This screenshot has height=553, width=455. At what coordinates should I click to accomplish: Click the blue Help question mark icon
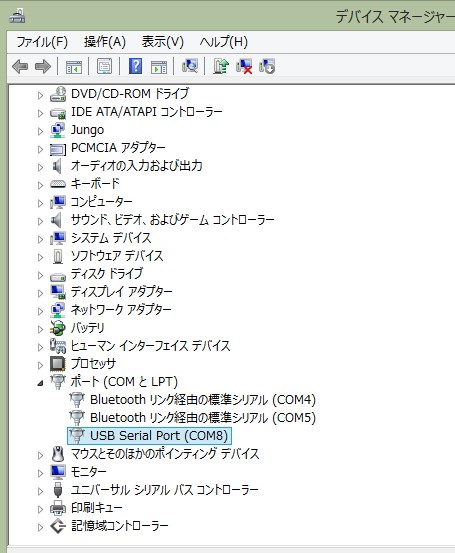coord(135,66)
